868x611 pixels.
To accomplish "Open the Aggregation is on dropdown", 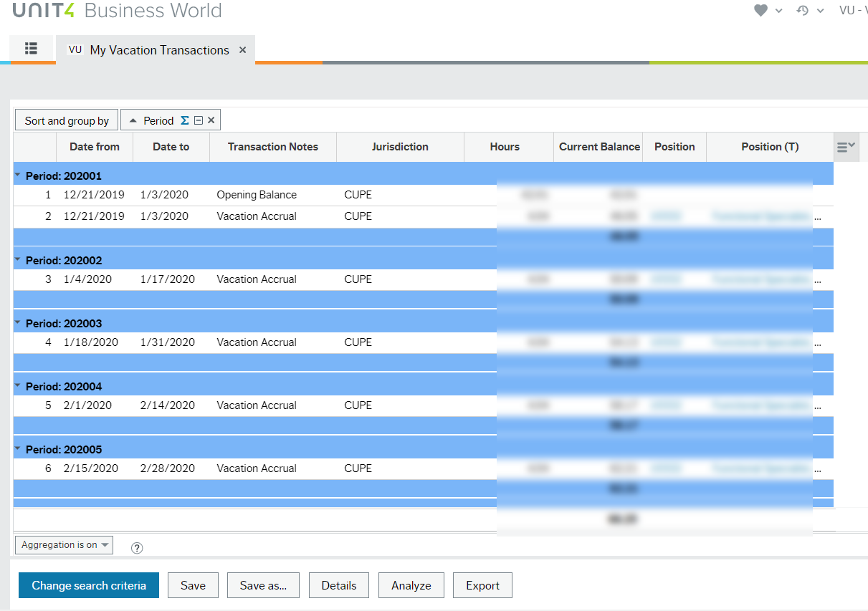I will point(63,544).
